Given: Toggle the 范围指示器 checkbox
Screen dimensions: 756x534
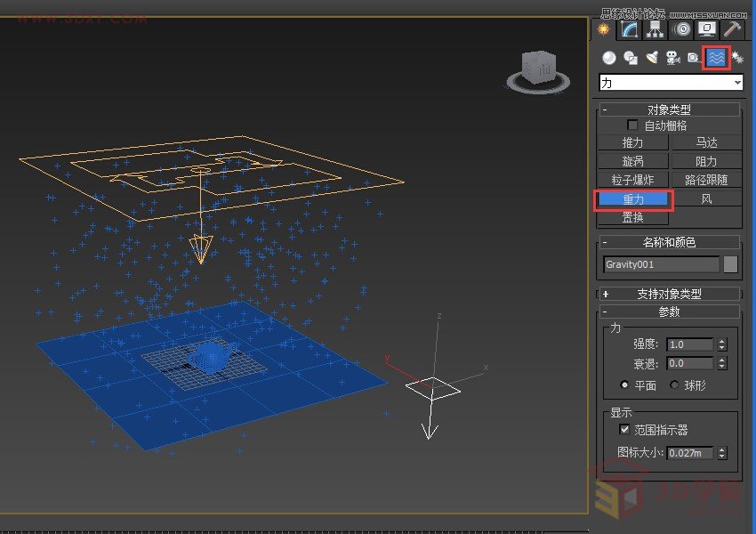Looking at the screenshot, I should click(x=626, y=430).
